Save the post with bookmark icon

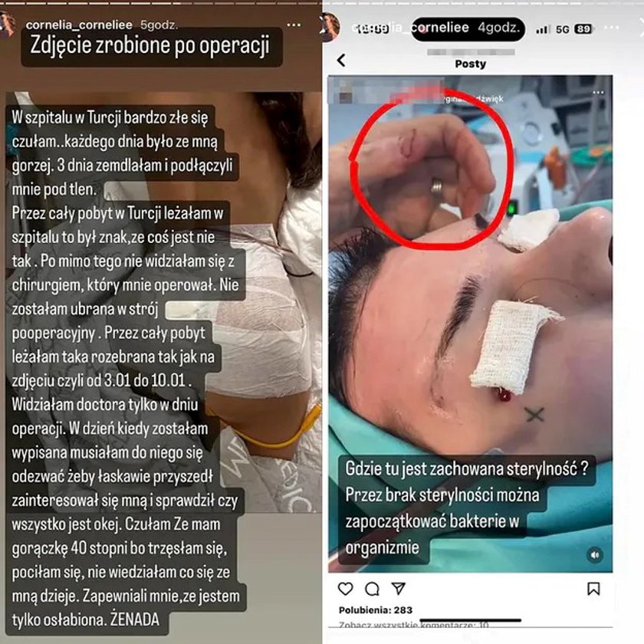pos(593,589)
